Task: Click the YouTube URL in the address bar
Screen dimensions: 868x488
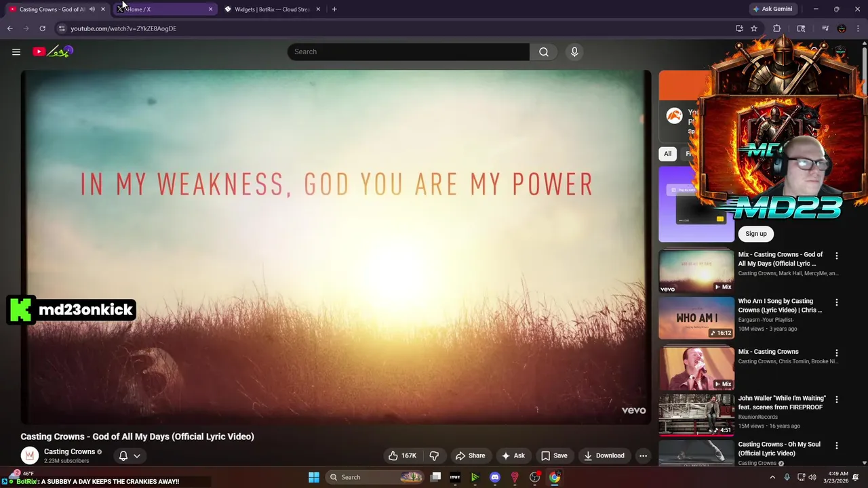Action: (123, 28)
